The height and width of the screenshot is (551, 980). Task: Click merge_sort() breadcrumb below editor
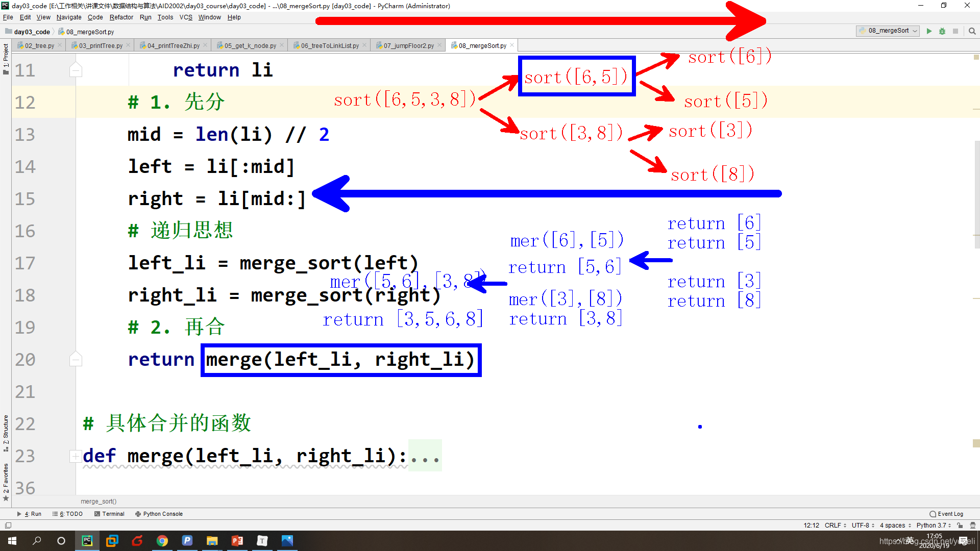99,502
